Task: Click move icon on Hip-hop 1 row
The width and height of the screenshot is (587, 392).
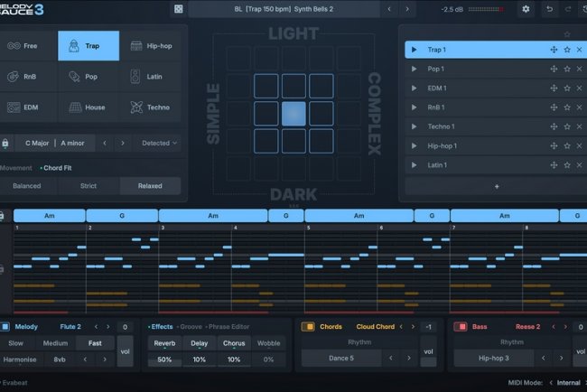Action: (554, 145)
